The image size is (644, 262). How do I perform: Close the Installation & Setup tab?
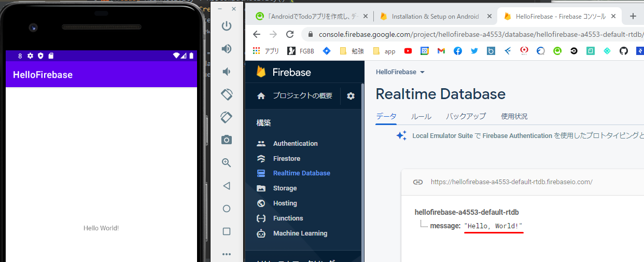pyautogui.click(x=490, y=16)
